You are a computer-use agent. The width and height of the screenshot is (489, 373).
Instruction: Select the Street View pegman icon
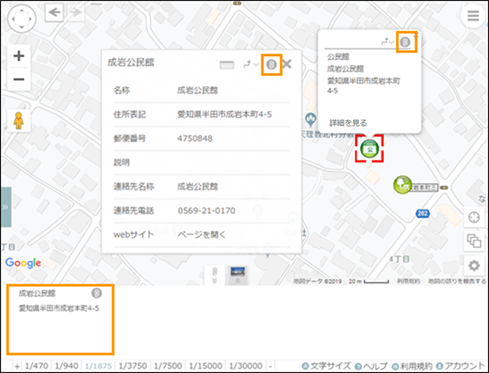coord(19,121)
